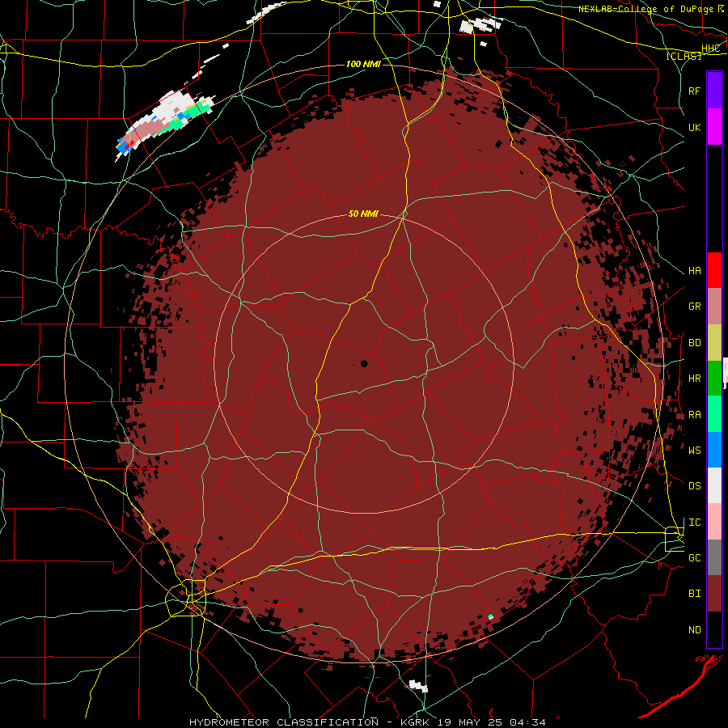The height and width of the screenshot is (728, 728).
Task: Click the '[CLAS]' product label
Action: (684, 56)
